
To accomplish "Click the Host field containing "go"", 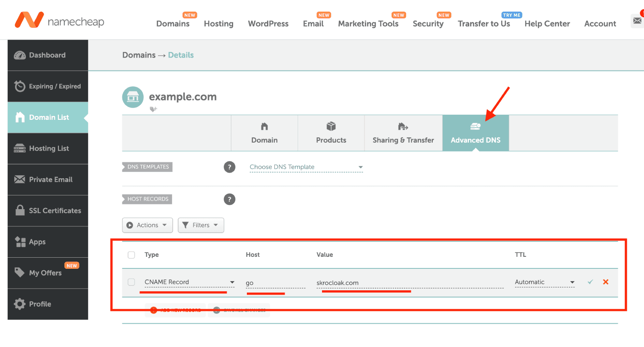I will (275, 283).
